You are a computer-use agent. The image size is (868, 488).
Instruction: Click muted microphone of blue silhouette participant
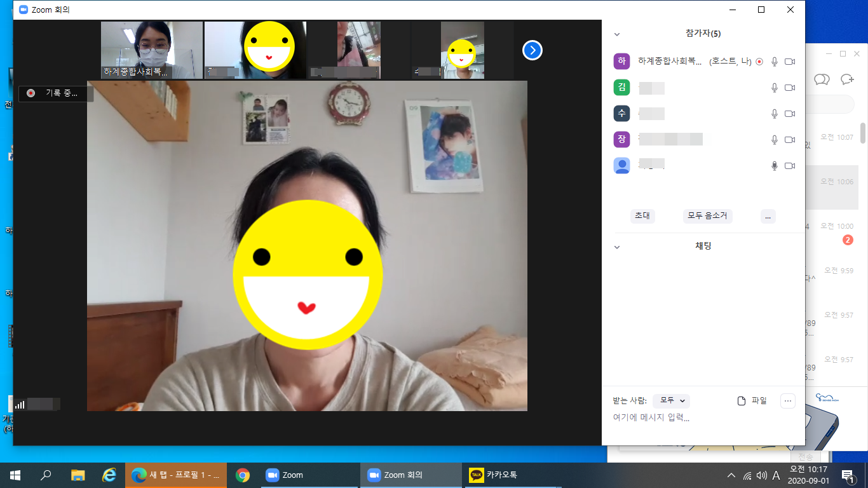point(774,166)
